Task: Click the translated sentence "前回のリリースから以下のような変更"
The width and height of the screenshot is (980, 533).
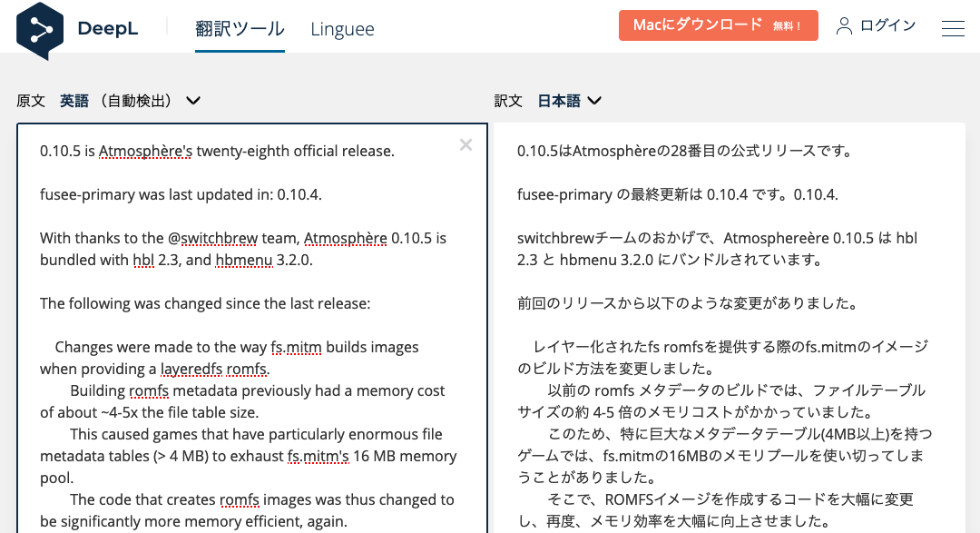Action: 687,303
